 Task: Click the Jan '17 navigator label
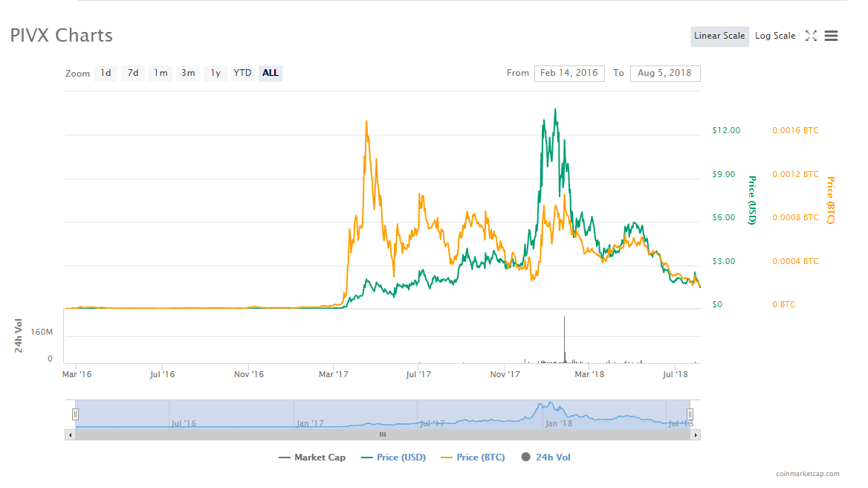tap(310, 424)
